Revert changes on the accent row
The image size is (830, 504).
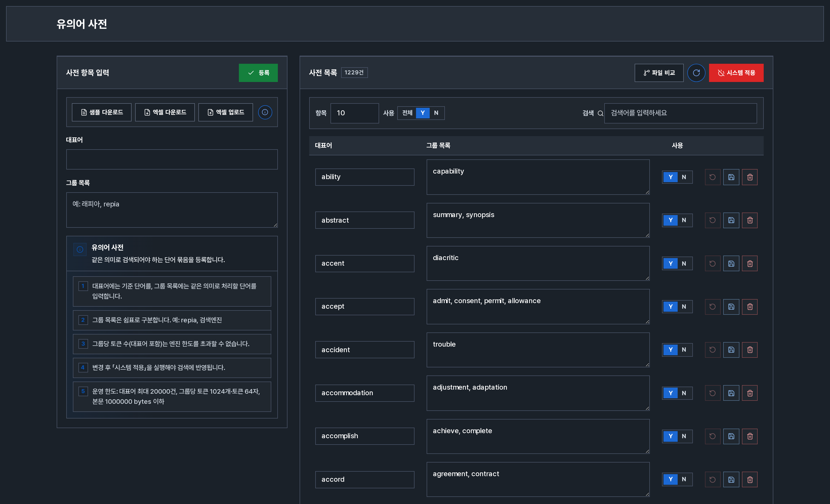point(712,263)
